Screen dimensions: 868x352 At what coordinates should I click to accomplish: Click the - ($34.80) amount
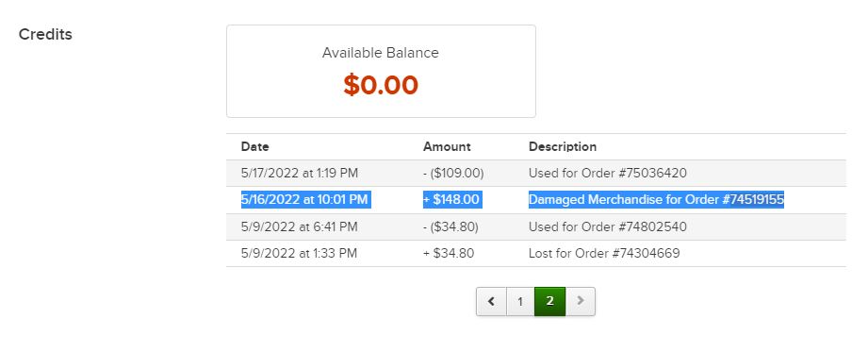point(450,226)
